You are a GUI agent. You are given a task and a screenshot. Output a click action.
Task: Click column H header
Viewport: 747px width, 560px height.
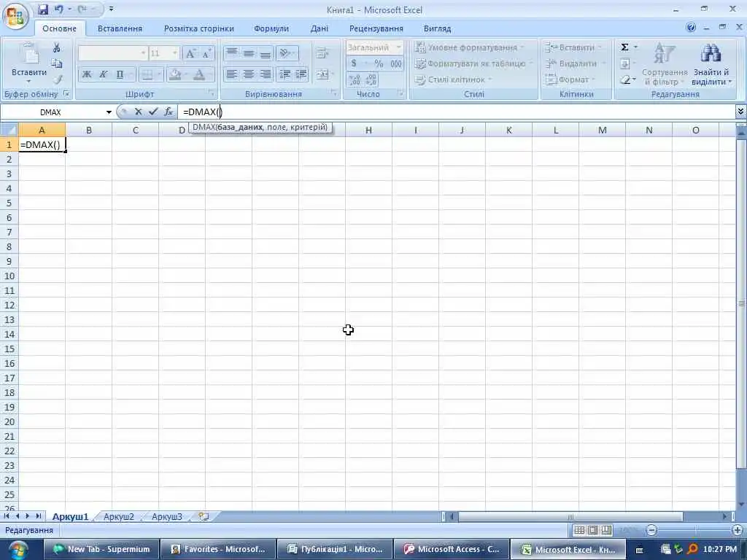point(368,130)
